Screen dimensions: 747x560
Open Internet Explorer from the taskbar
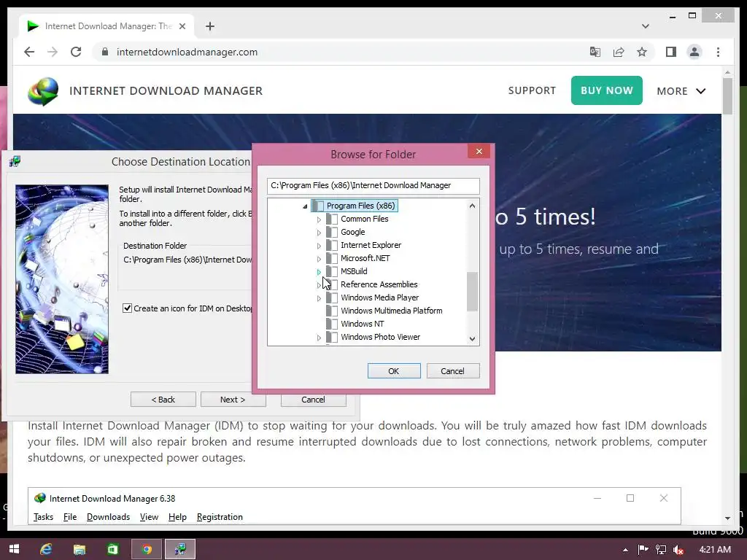(46, 549)
